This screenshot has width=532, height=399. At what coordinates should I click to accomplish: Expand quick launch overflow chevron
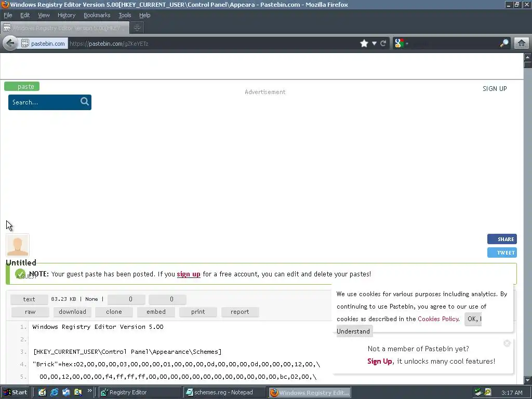tap(89, 391)
